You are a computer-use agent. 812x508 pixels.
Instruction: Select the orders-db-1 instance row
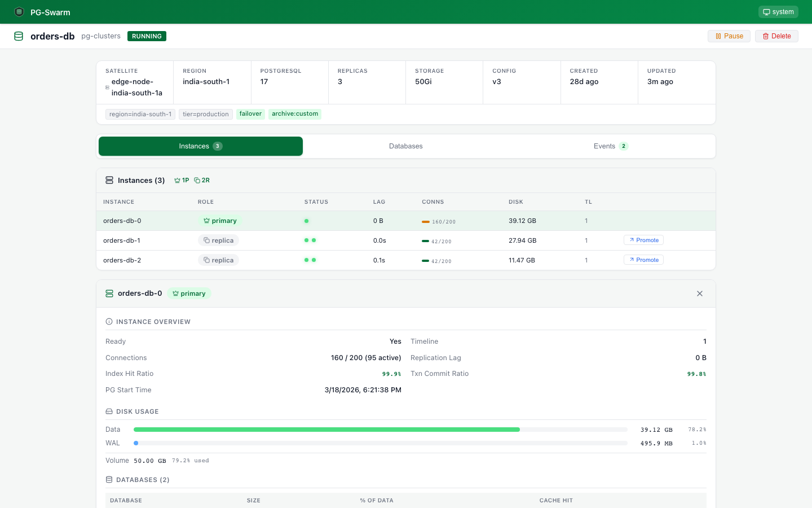[406, 240]
